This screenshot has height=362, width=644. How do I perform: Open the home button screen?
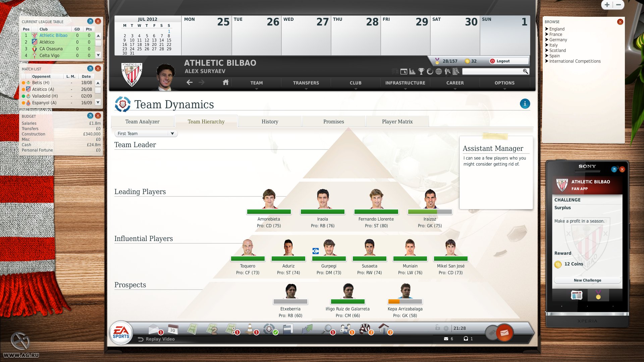tap(226, 82)
